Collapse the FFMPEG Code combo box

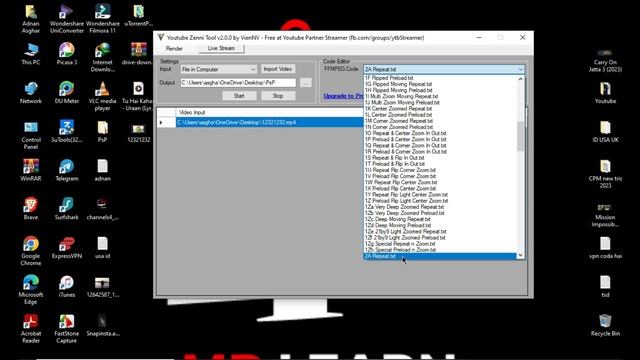pos(520,69)
